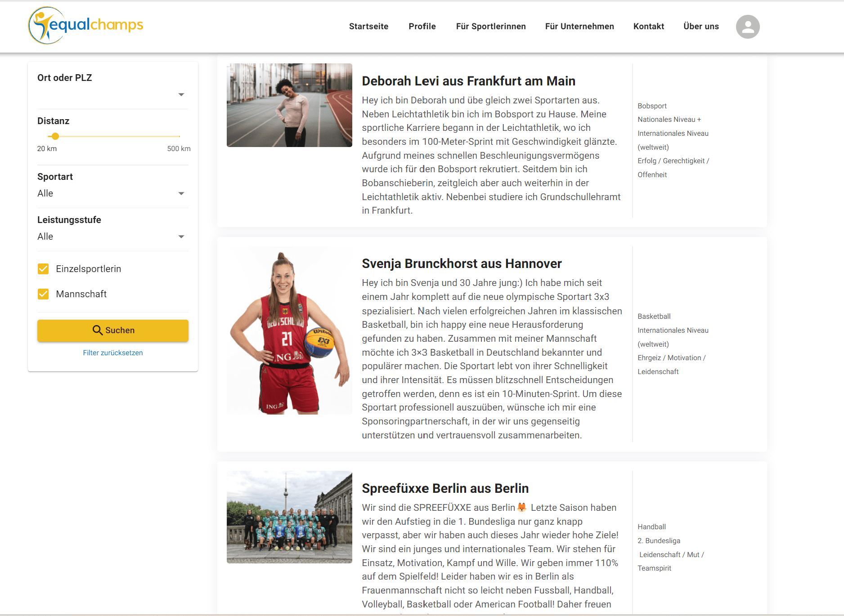Open Spreefüxxe Berlin aus Berlin profile title

coord(445,489)
